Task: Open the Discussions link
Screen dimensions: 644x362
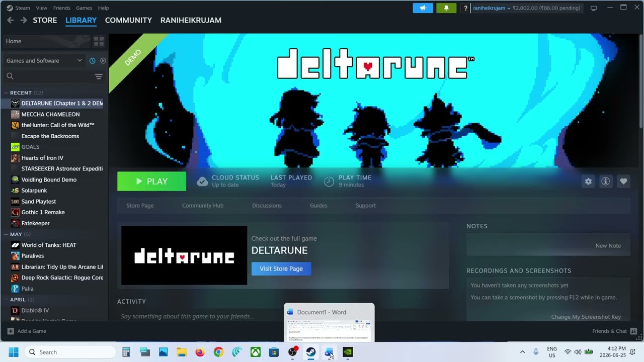Action: (267, 206)
